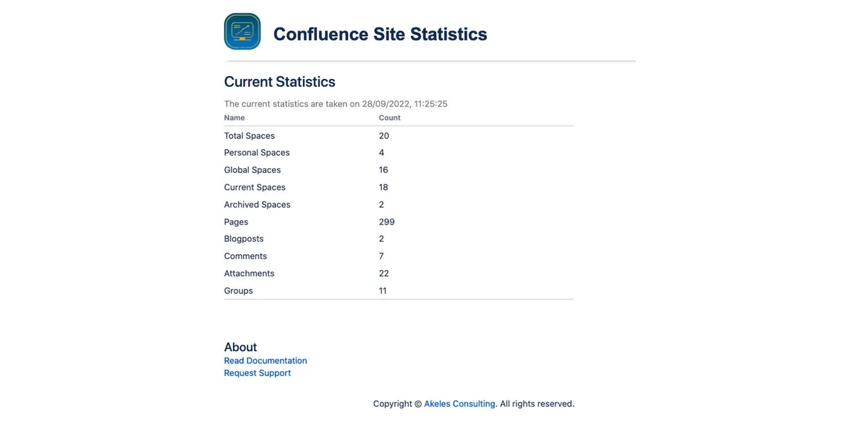Click the Current Statistics heading

click(x=280, y=82)
